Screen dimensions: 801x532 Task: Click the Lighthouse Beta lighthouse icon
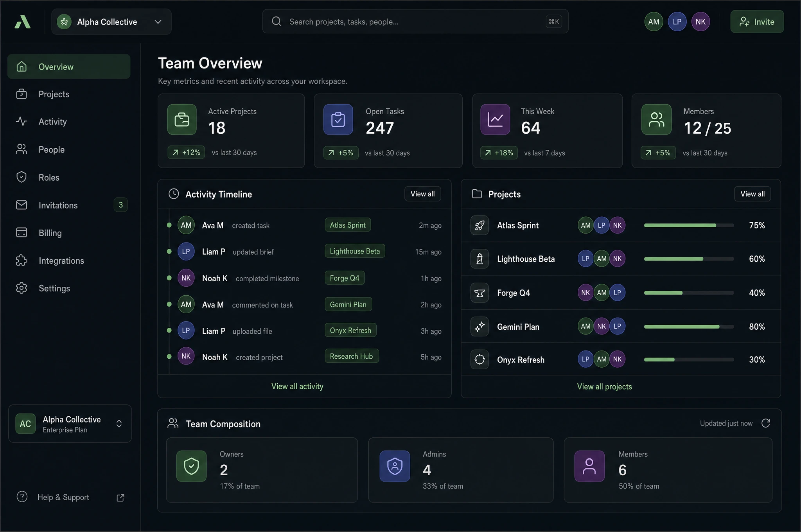pos(480,259)
